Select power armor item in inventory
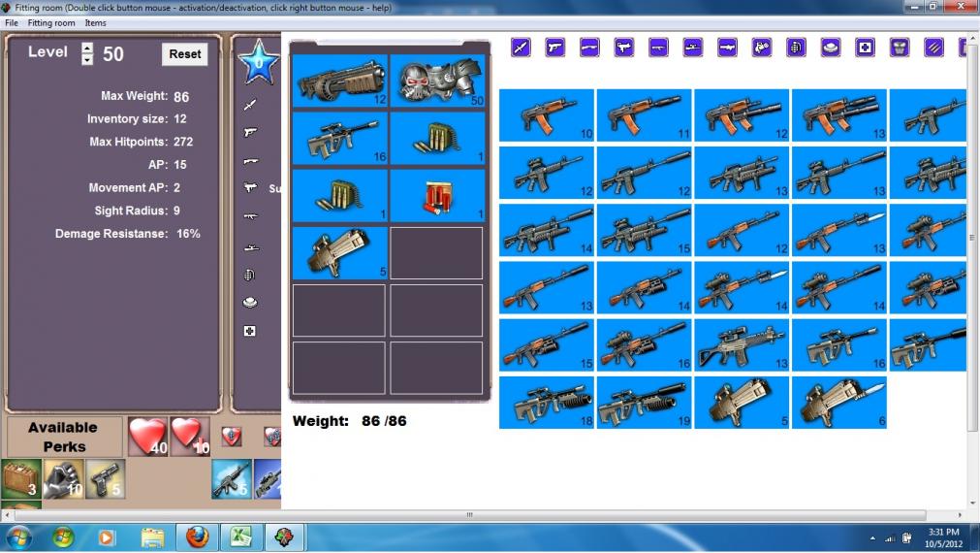The width and height of the screenshot is (980, 553). tap(436, 81)
